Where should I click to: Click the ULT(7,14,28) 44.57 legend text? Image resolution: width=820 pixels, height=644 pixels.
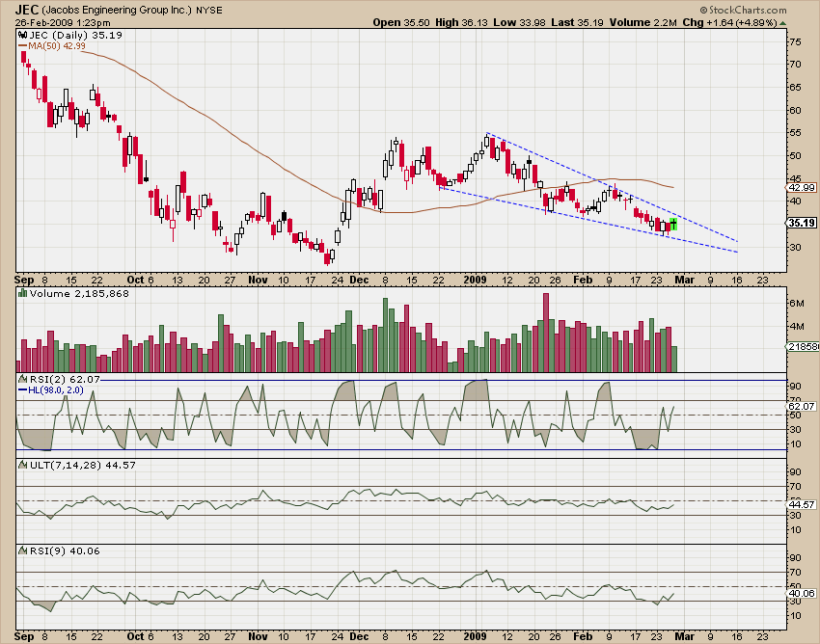click(83, 465)
